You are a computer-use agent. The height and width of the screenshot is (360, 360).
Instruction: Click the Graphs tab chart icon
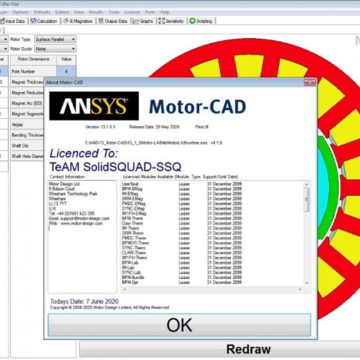point(136,21)
